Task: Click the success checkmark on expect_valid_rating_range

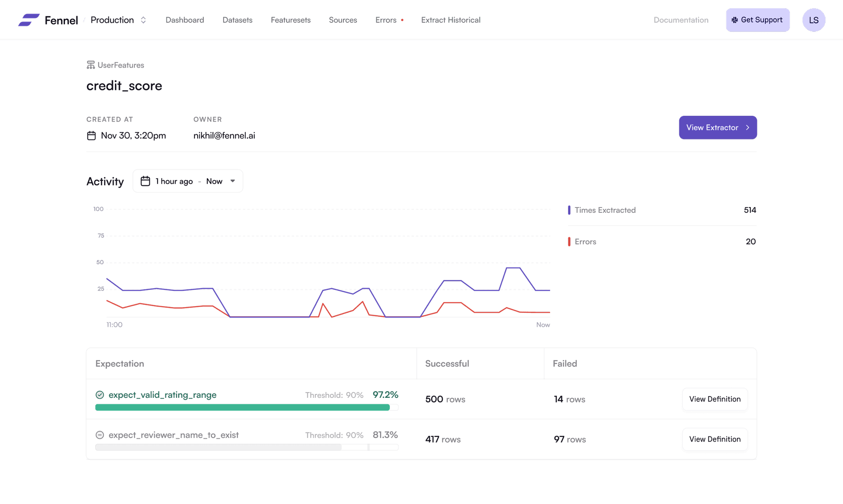Action: click(x=100, y=394)
